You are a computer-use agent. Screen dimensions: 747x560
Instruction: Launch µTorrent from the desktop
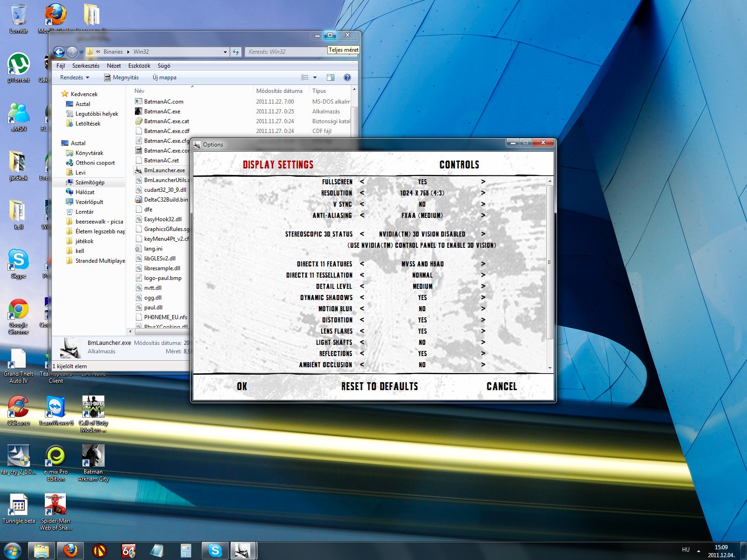[19, 68]
